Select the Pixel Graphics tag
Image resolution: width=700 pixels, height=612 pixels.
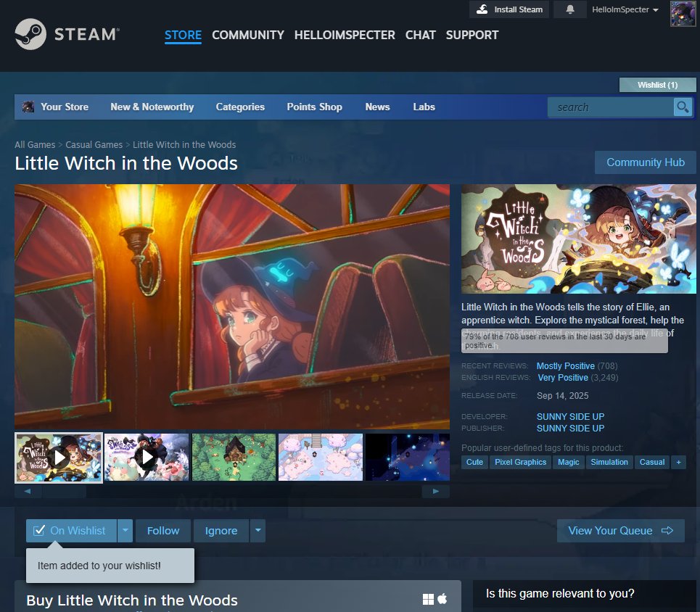(x=521, y=462)
